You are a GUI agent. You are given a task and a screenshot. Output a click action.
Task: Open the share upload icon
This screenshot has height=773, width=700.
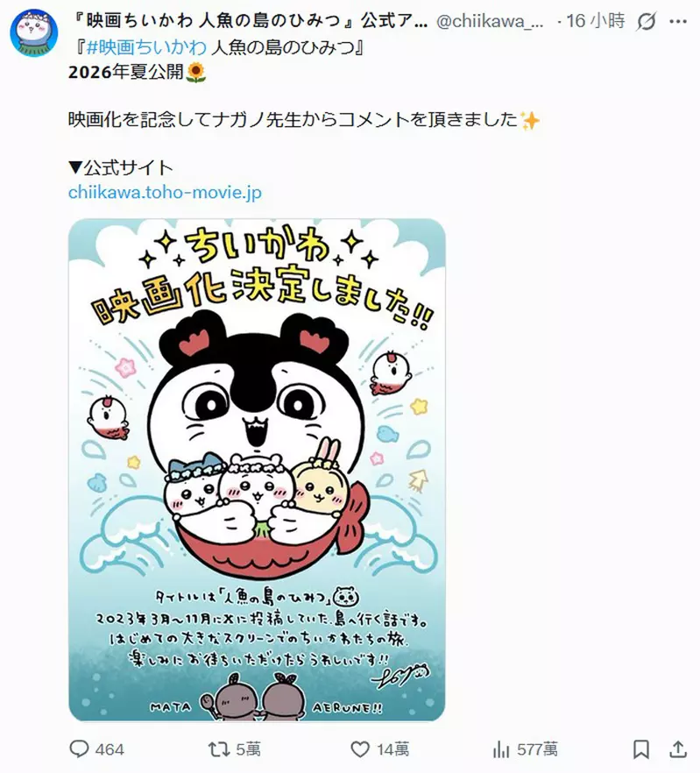click(x=678, y=749)
